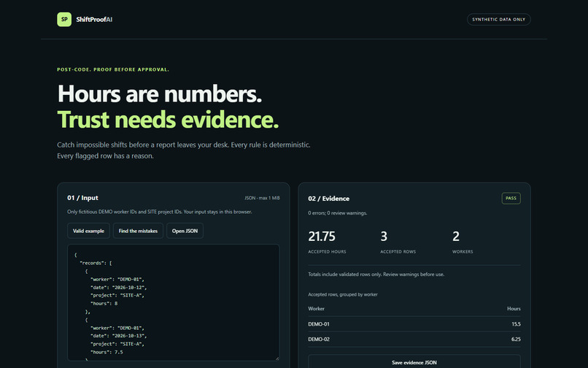Click the 02 / Evidence heading
The height and width of the screenshot is (368, 588).
tap(328, 199)
